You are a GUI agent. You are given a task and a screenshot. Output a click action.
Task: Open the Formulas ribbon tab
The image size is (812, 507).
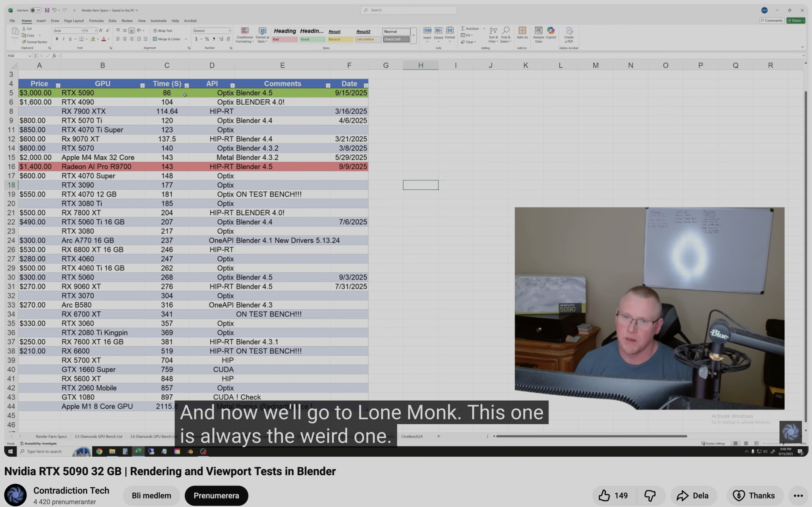tap(96, 21)
